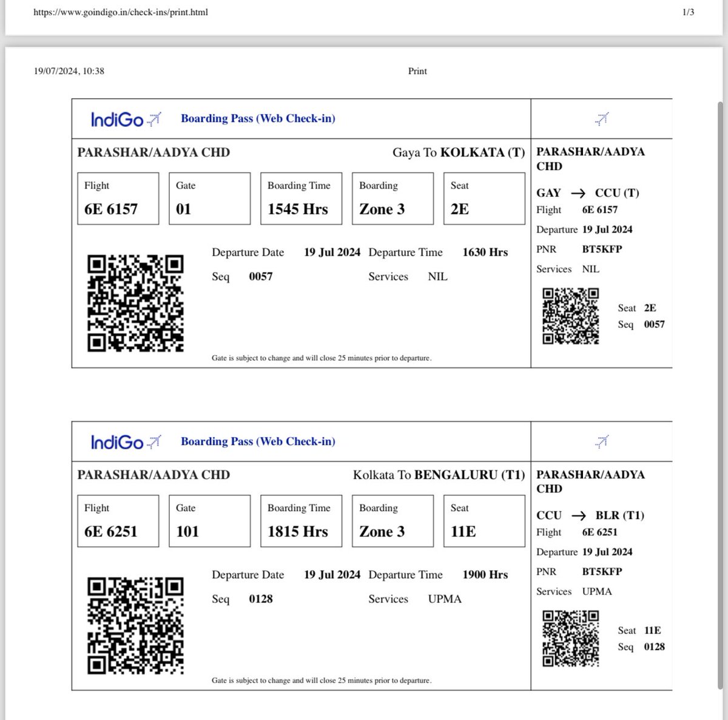Click passenger name on Kolkata pass main section
This screenshot has width=728, height=720.
[x=153, y=475]
